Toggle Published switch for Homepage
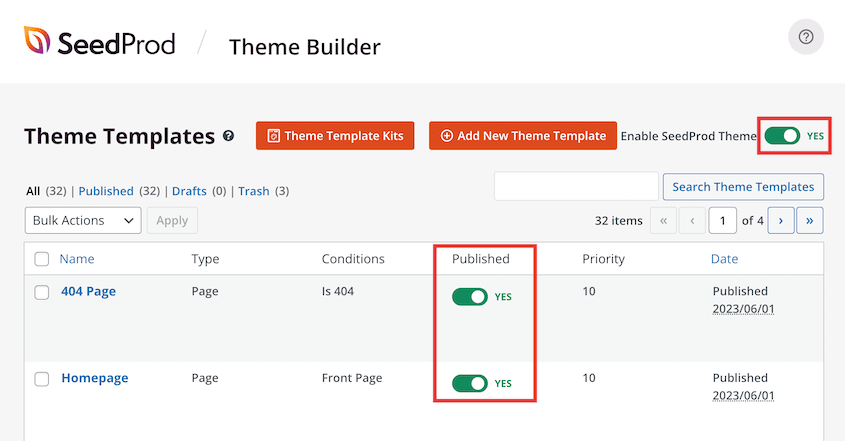Viewport: 845px width, 441px height. (470, 383)
